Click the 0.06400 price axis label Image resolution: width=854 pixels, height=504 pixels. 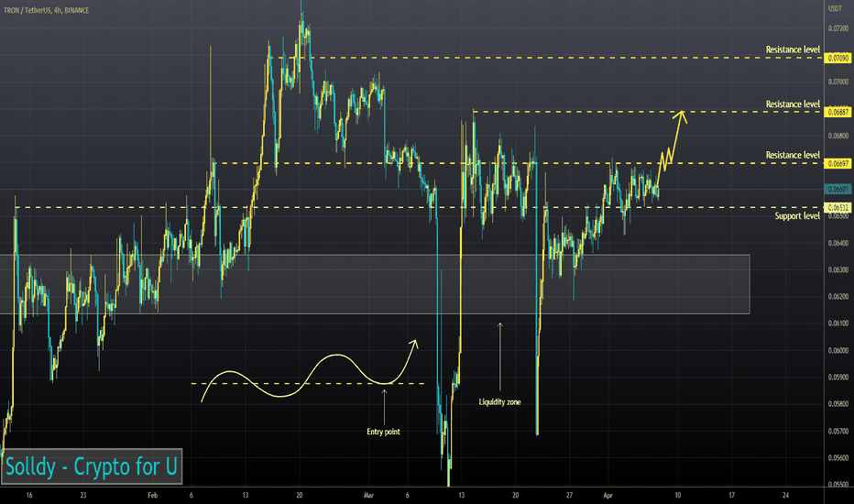point(838,243)
